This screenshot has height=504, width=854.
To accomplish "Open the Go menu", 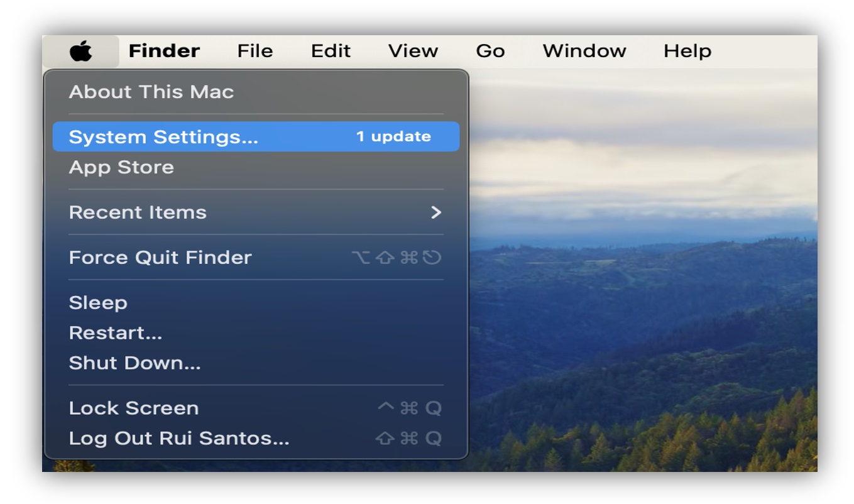I will tap(490, 51).
